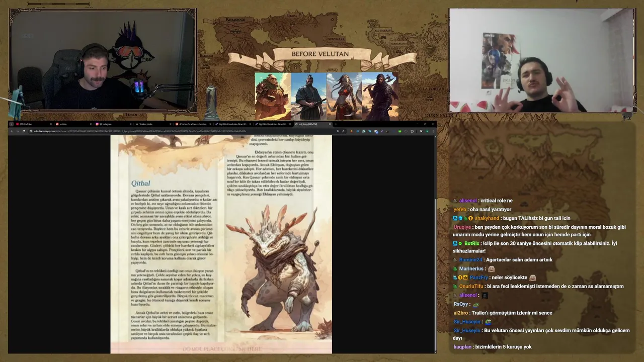Image resolution: width=644 pixels, height=362 pixels.
Task: Click the orange C extension icon
Action: 352,131
